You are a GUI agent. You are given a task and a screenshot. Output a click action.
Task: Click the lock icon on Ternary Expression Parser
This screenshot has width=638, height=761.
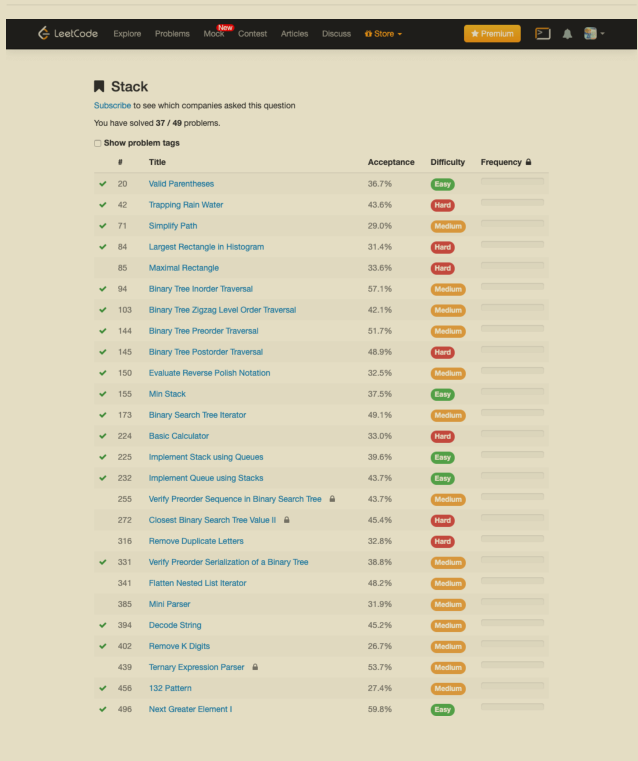255,667
